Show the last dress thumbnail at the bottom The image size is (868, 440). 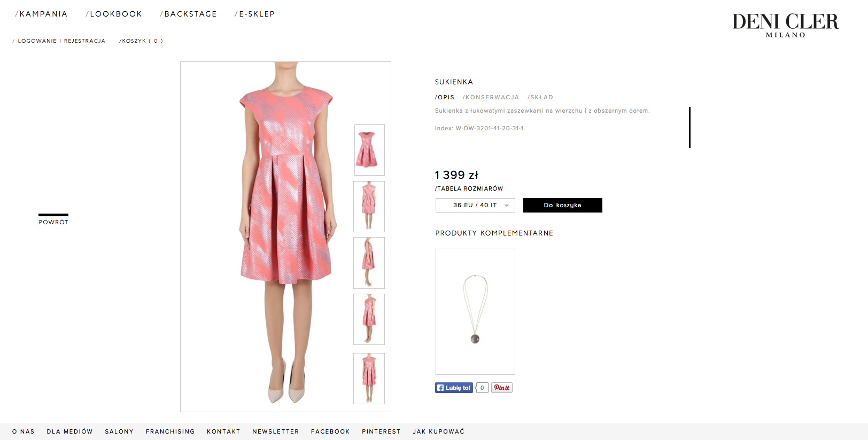point(369,379)
